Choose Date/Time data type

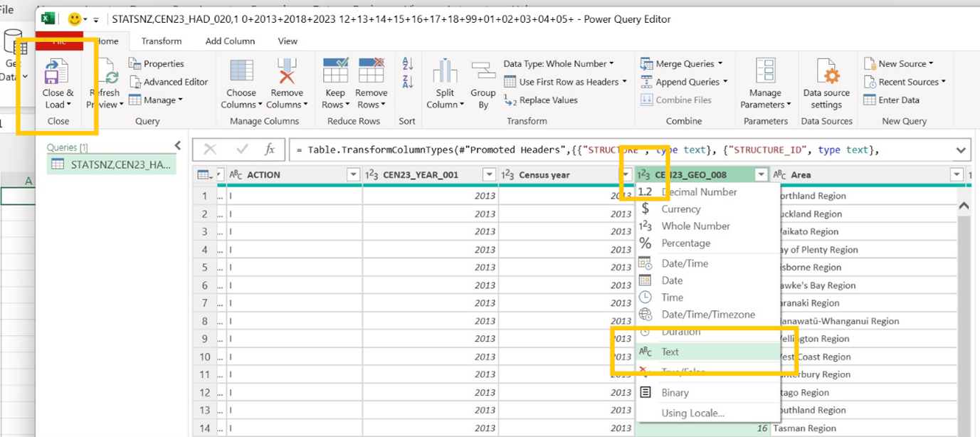coord(685,263)
